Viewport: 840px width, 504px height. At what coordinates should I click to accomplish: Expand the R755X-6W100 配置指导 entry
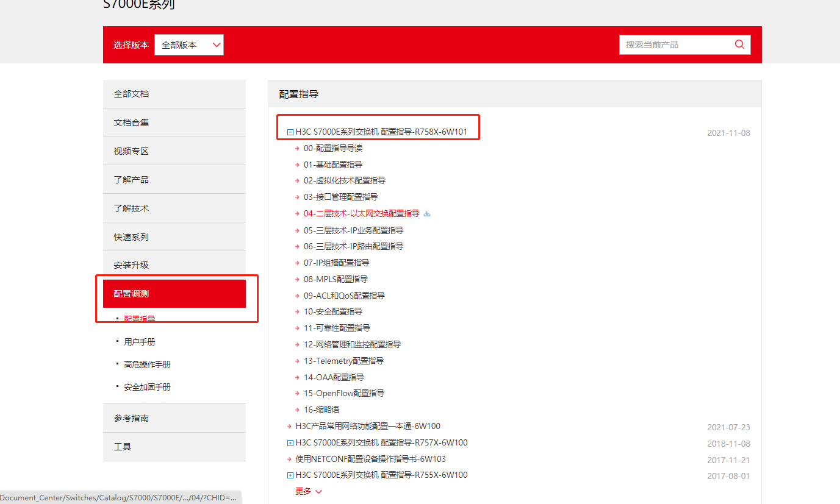[x=290, y=475]
